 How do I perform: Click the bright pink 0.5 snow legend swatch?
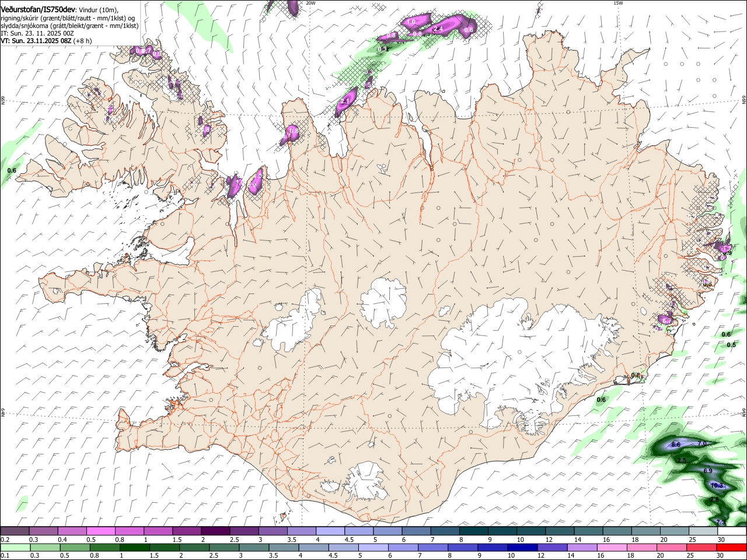101,531
